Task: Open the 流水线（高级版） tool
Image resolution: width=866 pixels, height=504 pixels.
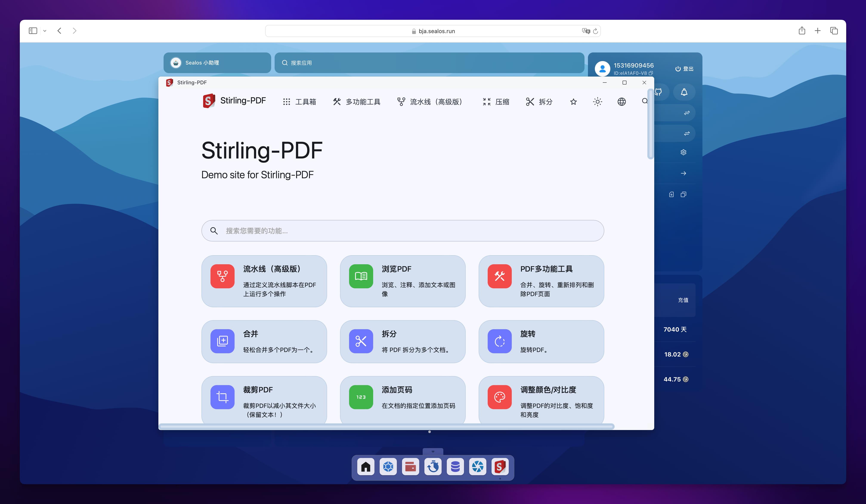Action: coord(264,281)
